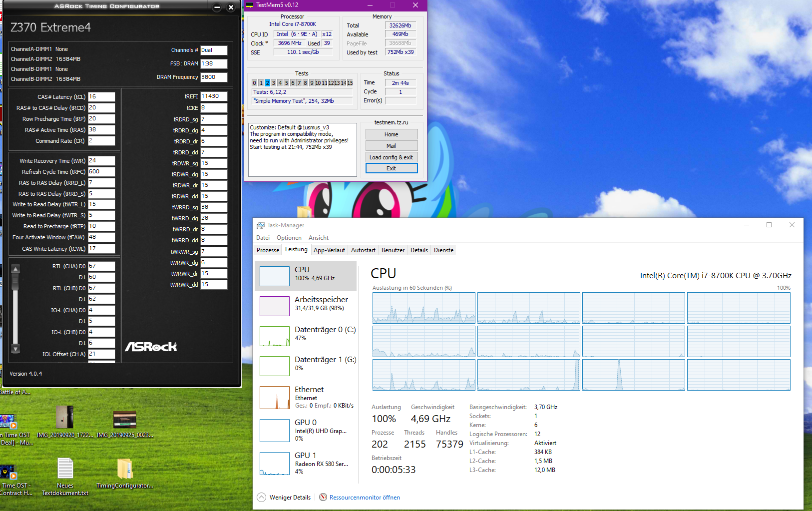Image resolution: width=812 pixels, height=511 pixels.
Task: Click the scrollbar down arrow in ASRock configurator
Action: (x=15, y=349)
